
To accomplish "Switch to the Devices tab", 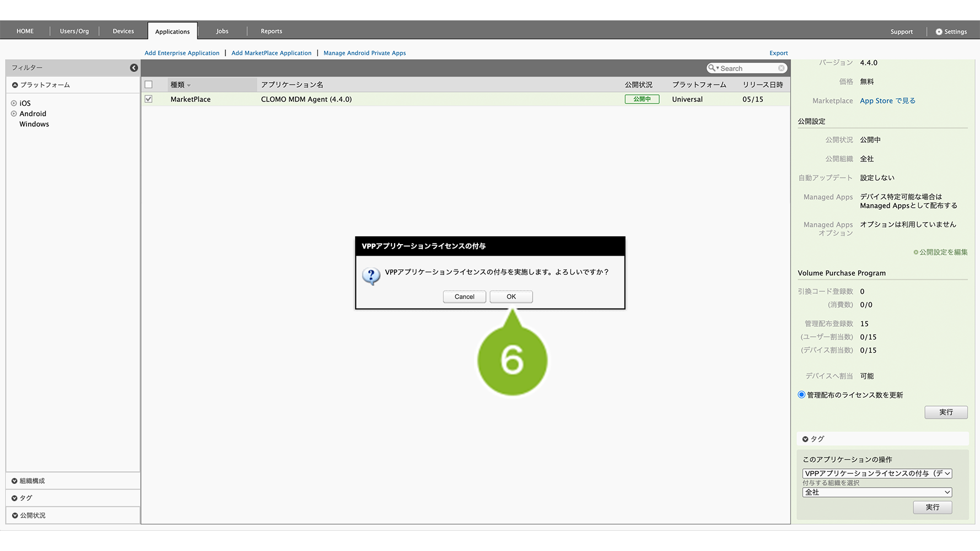I will (123, 31).
